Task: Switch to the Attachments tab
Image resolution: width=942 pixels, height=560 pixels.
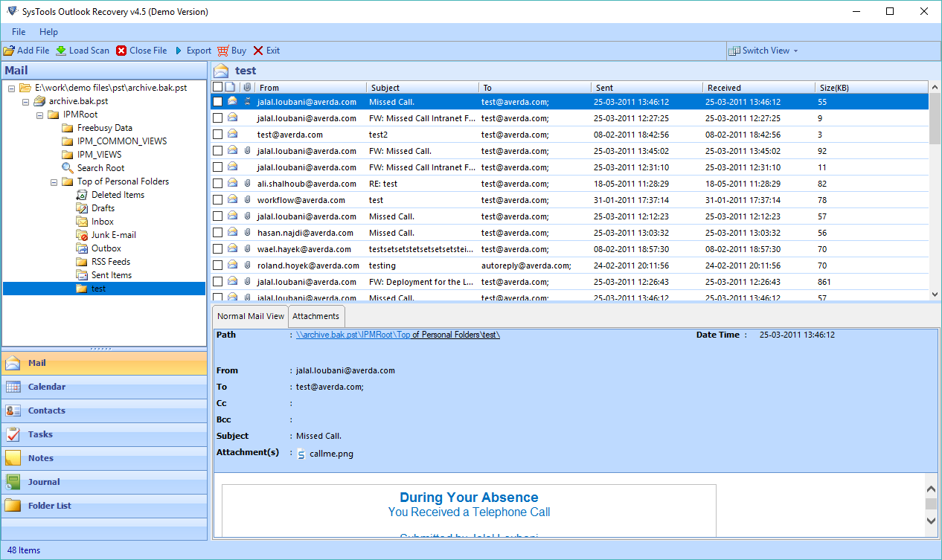Action: (315, 316)
